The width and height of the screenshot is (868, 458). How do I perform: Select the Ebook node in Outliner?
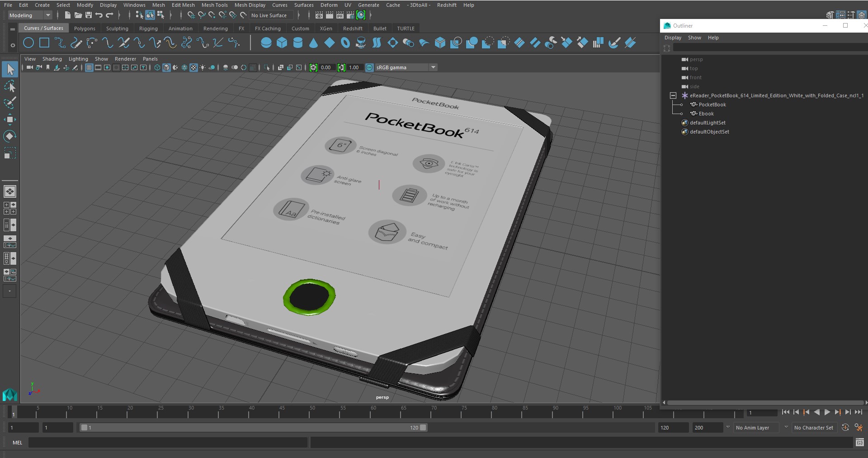click(x=706, y=114)
